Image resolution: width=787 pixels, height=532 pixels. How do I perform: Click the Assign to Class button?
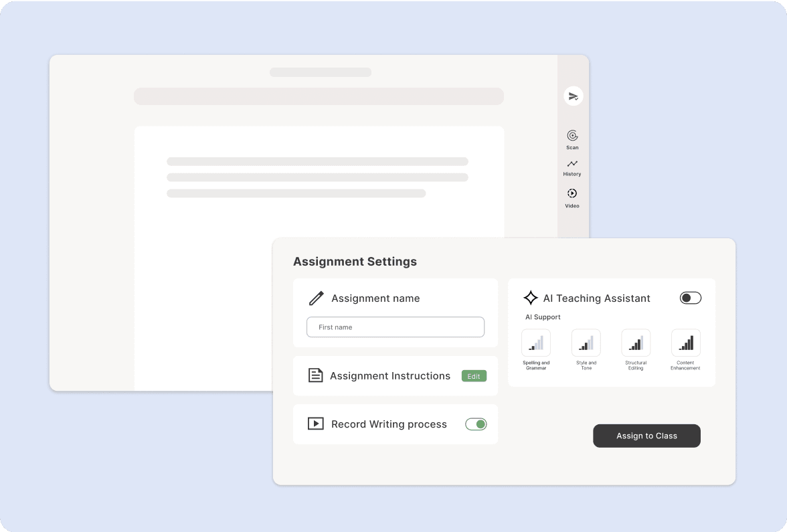coord(646,436)
